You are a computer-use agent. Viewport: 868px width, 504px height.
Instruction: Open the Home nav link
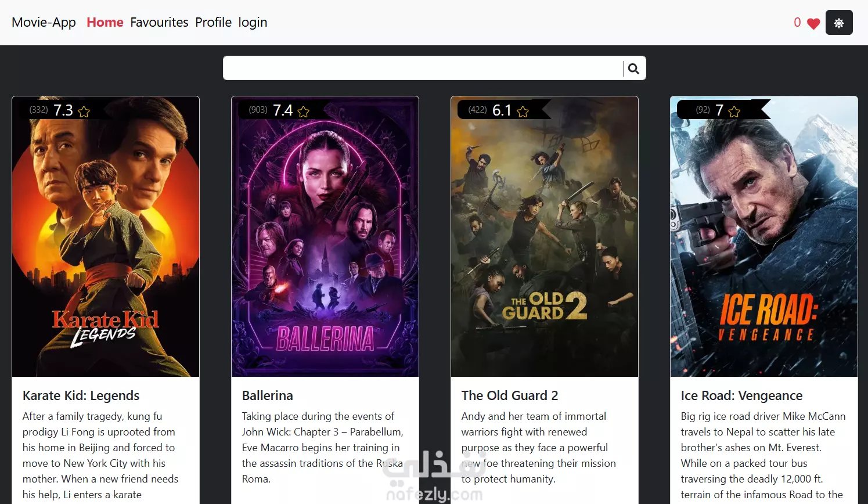[105, 22]
